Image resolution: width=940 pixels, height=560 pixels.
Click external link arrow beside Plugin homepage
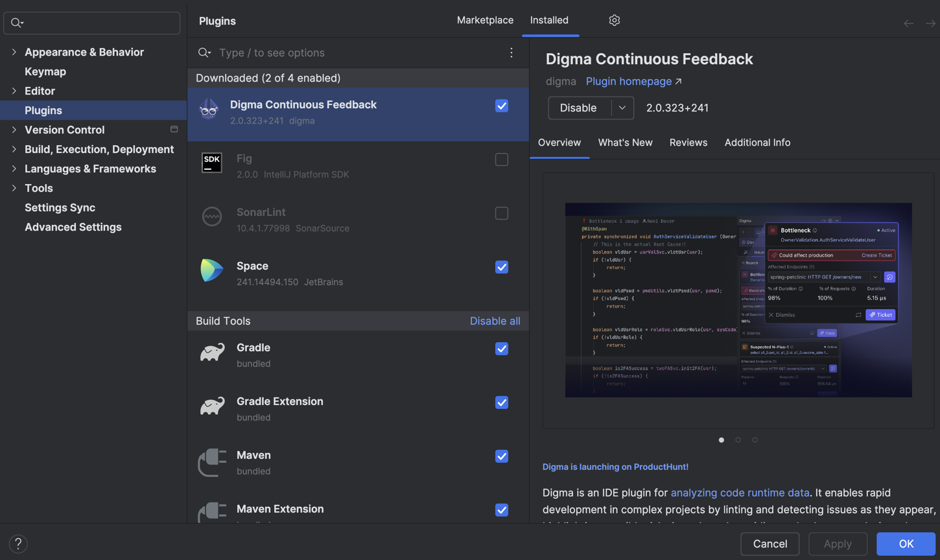tap(678, 81)
